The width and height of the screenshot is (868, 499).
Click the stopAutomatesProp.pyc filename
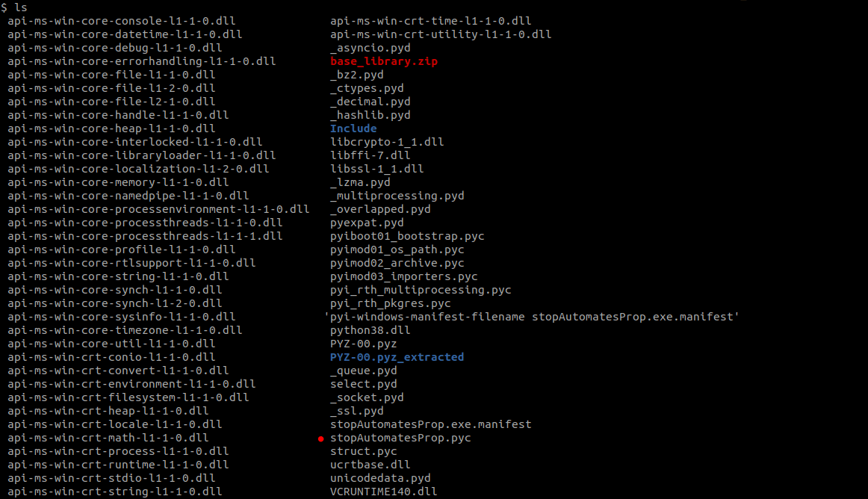400,438
